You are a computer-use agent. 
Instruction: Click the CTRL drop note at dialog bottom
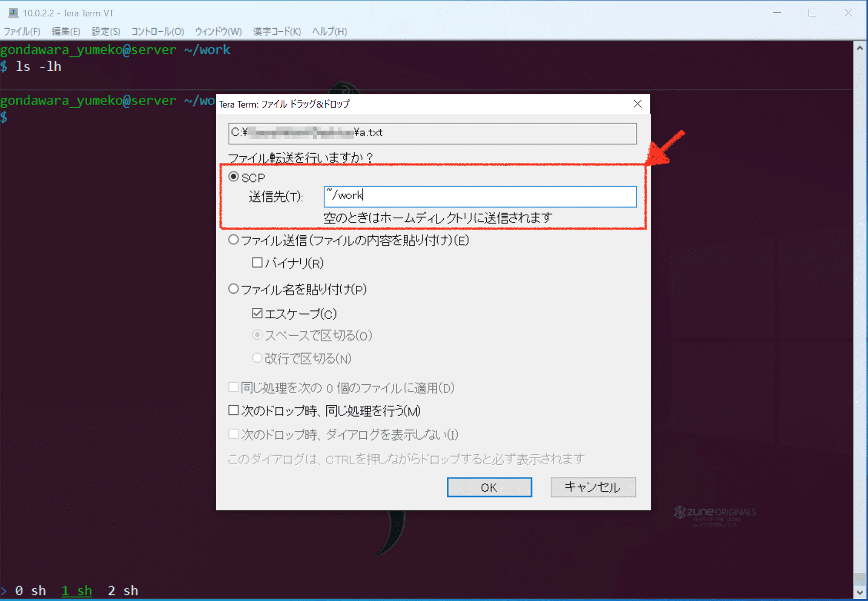point(406,459)
